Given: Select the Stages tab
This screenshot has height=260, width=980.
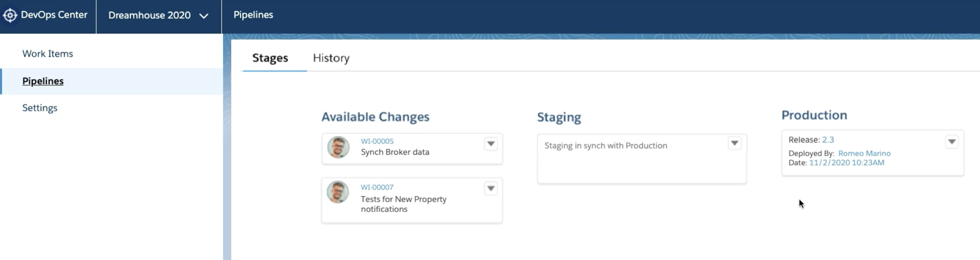Looking at the screenshot, I should (270, 58).
